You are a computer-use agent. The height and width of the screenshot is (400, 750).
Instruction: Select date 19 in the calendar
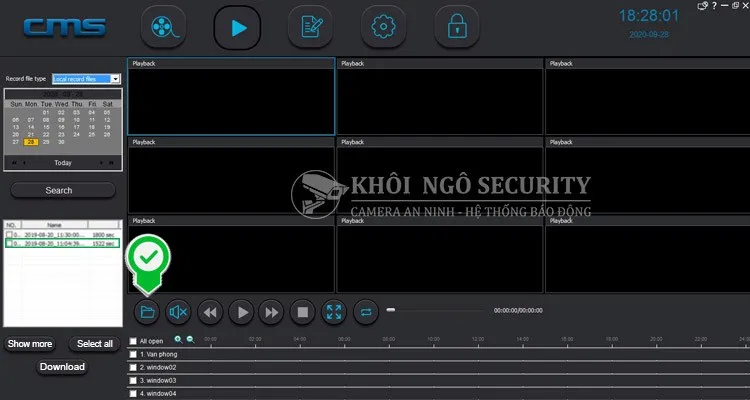pyautogui.click(x=107, y=128)
